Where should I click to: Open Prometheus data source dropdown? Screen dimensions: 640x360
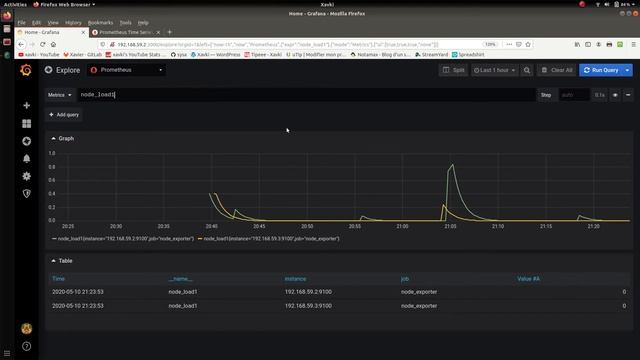click(x=127, y=70)
